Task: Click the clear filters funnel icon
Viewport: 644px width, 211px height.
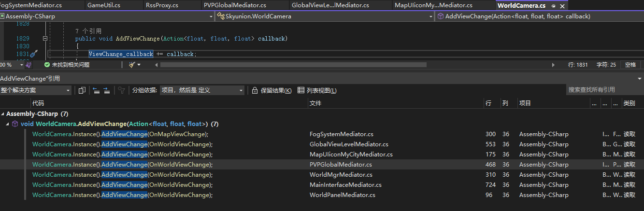Action: [x=122, y=90]
